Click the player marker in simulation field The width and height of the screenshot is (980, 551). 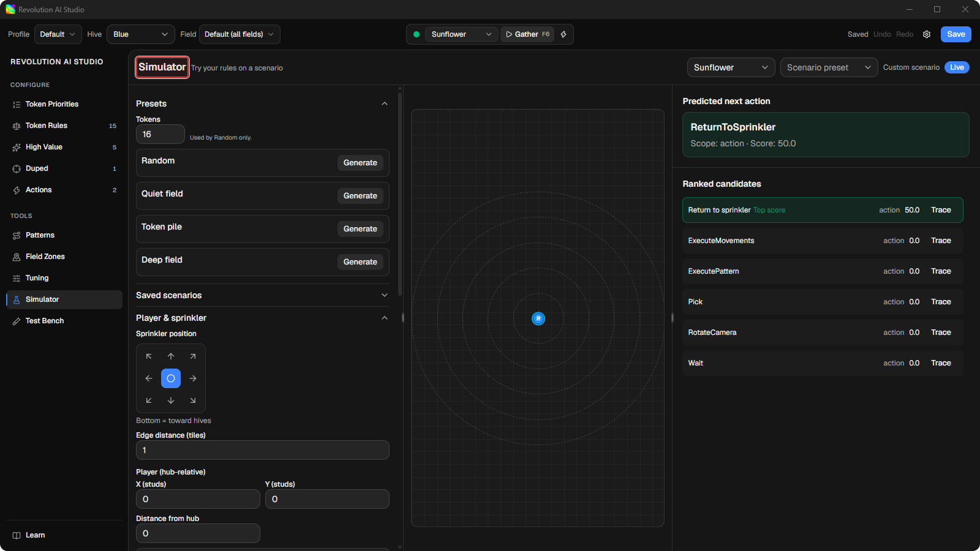coord(538,318)
